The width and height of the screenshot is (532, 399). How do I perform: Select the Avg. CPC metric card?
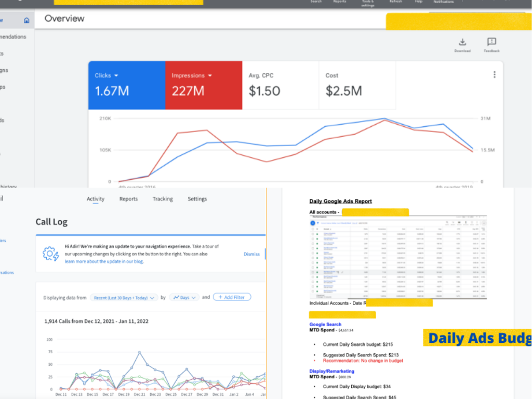tap(281, 85)
